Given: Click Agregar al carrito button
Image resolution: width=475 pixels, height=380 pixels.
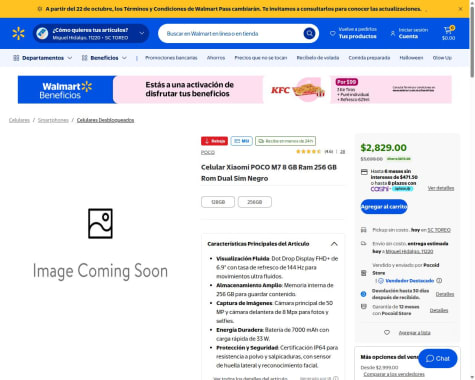Looking at the screenshot, I should [x=384, y=207].
